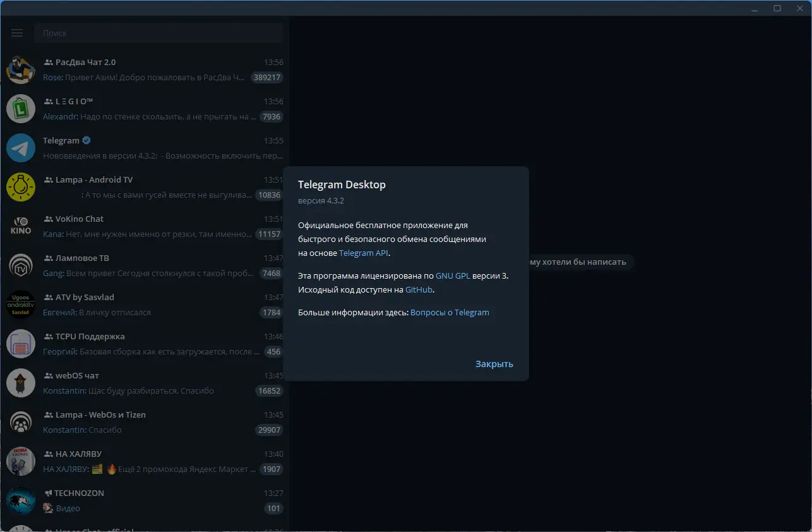
Task: Open the Ламповое ТВ chat name
Action: click(x=82, y=258)
